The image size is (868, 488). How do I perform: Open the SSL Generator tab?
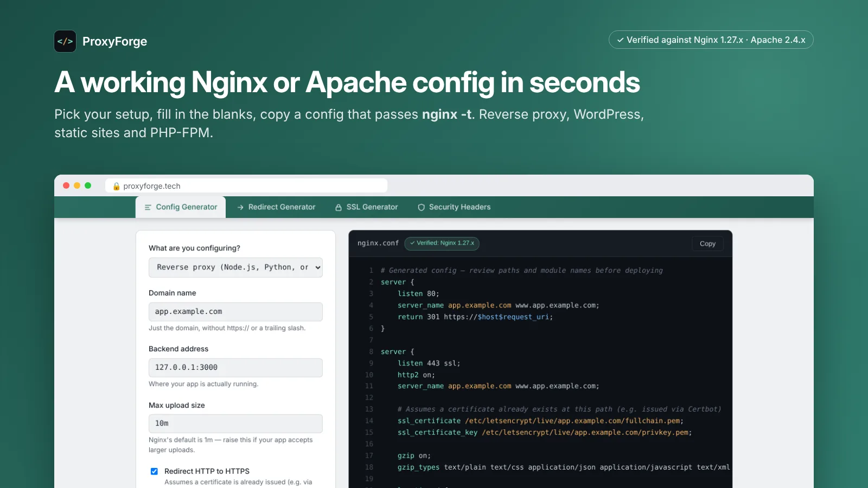coord(366,207)
